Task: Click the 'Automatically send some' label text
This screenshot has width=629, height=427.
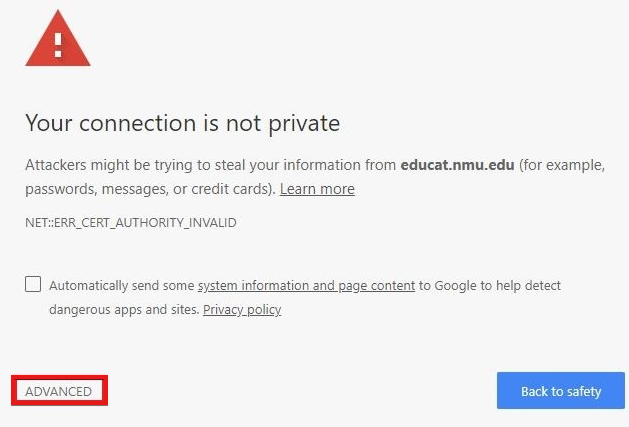Action: tap(122, 286)
